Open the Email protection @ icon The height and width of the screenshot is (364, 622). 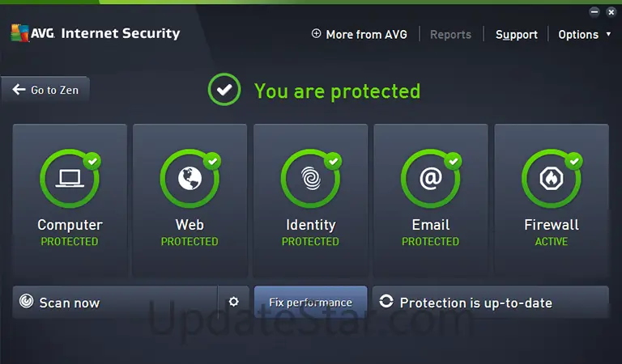tap(430, 179)
